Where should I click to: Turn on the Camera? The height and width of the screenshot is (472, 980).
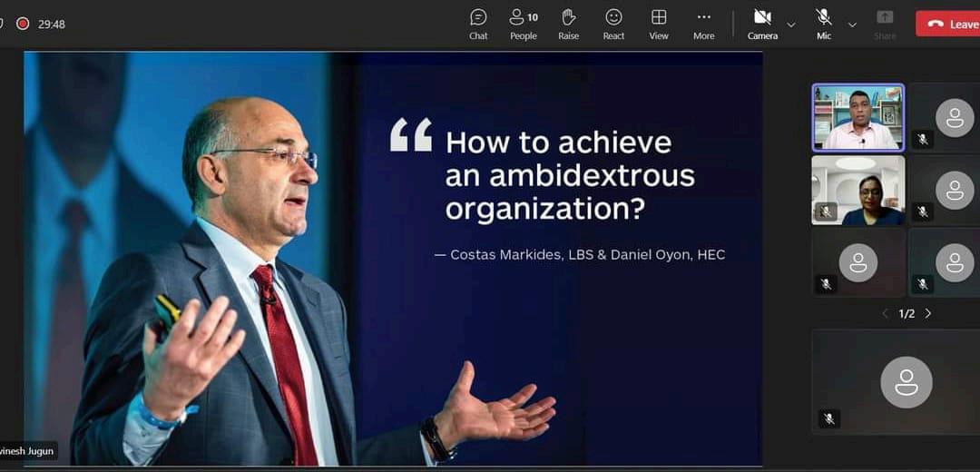762,25
